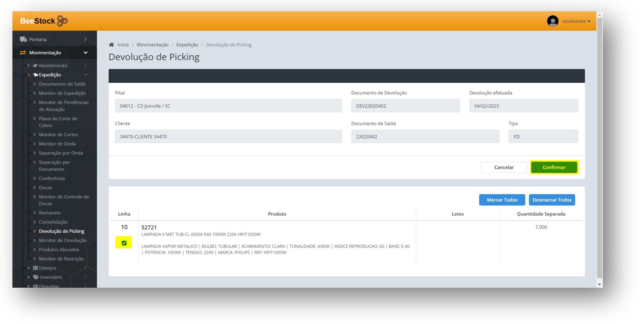Click the Desmarcar Todos button
Image resolution: width=644 pixels, height=324 pixels.
click(551, 200)
